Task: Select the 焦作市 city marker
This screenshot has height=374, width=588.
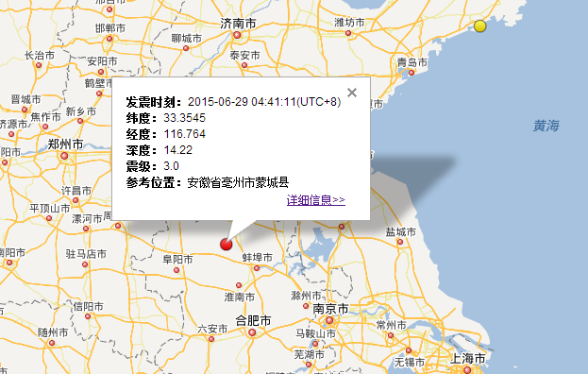Action: [x=45, y=127]
